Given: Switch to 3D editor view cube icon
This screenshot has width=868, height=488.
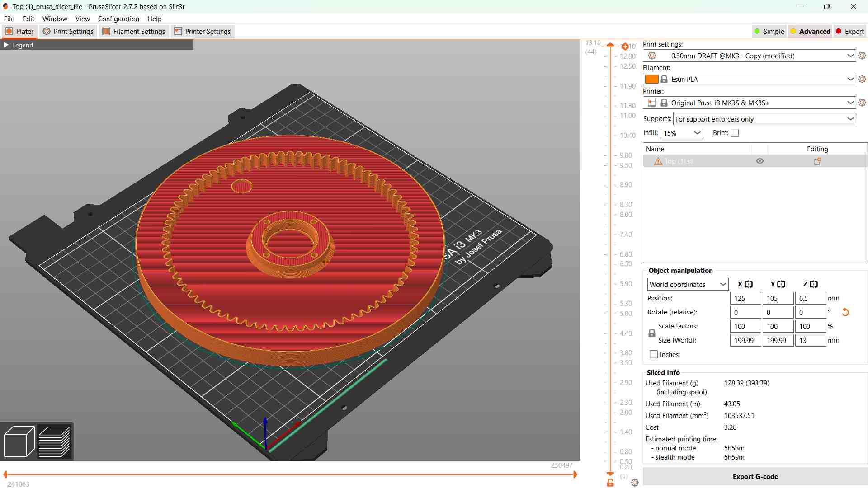Looking at the screenshot, I should (x=19, y=441).
